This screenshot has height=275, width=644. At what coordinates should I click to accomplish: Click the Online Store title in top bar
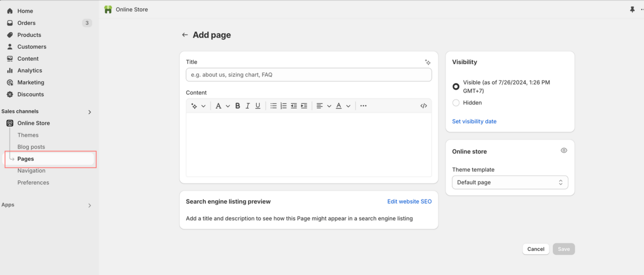[132, 9]
